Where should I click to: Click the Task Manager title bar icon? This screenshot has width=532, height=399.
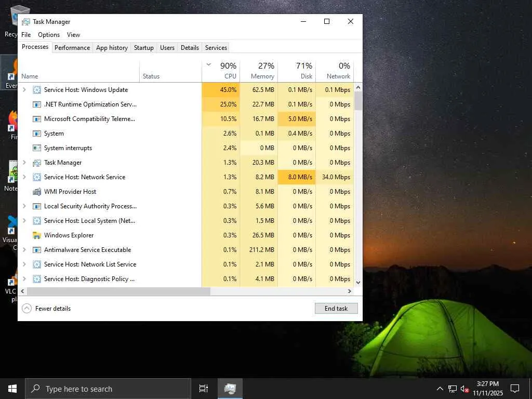tap(26, 22)
